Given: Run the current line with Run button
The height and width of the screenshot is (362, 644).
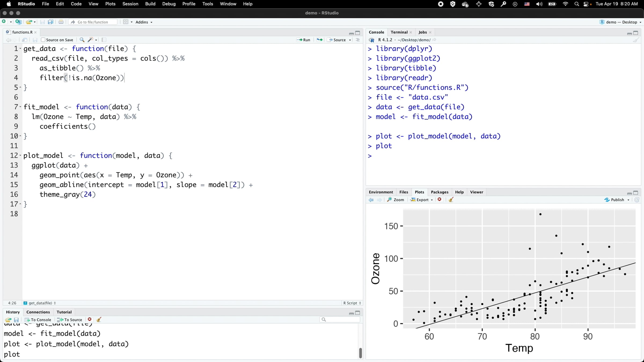Looking at the screenshot, I should pyautogui.click(x=303, y=40).
